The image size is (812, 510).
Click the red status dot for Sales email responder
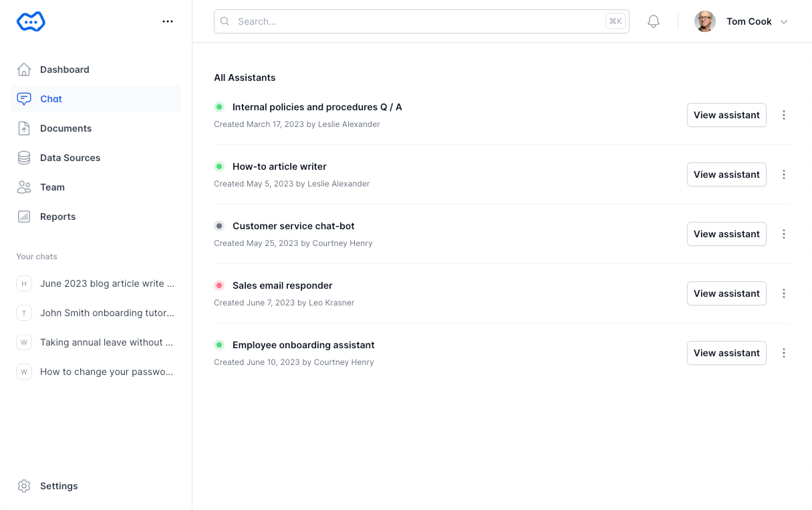[219, 285]
